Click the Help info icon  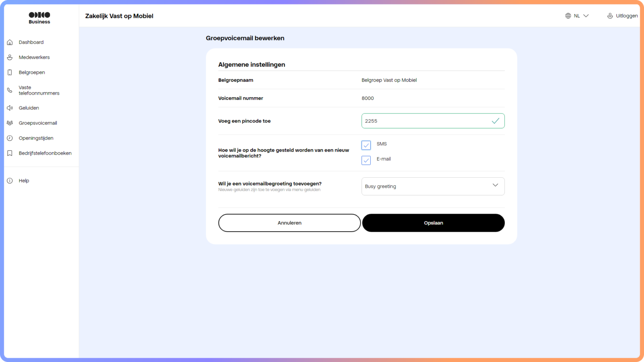[9, 180]
